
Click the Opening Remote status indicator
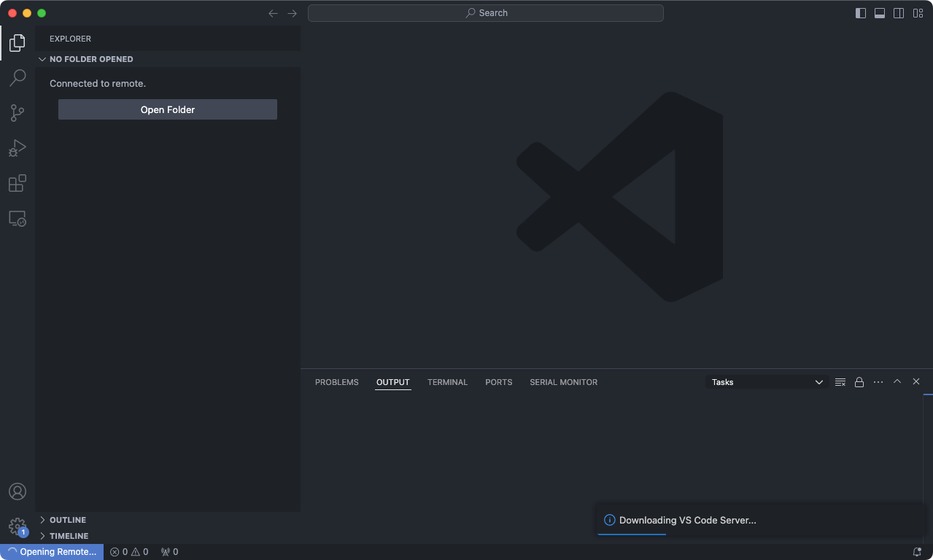52,552
